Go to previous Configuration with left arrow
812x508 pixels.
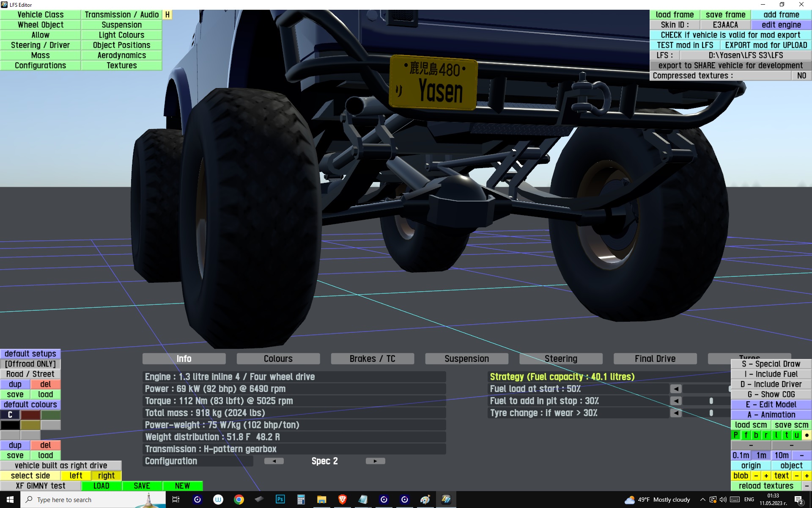pos(274,461)
